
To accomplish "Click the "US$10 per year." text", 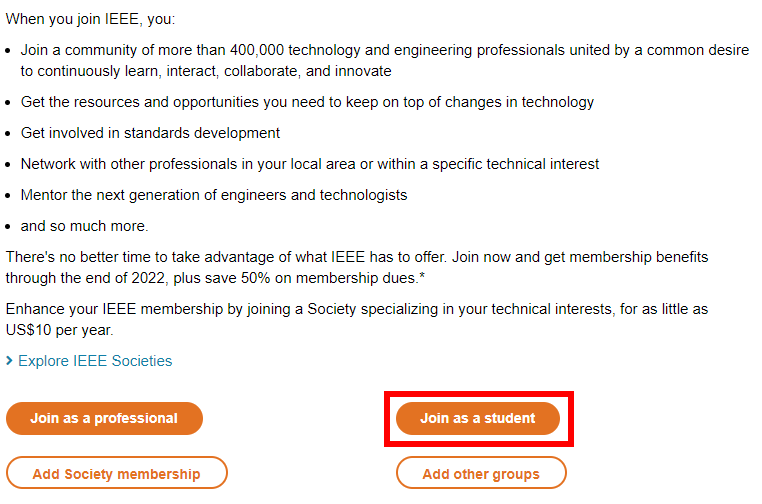I will 59,330.
